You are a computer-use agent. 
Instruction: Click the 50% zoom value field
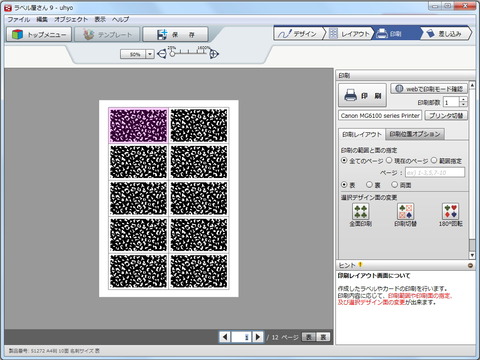click(x=133, y=54)
